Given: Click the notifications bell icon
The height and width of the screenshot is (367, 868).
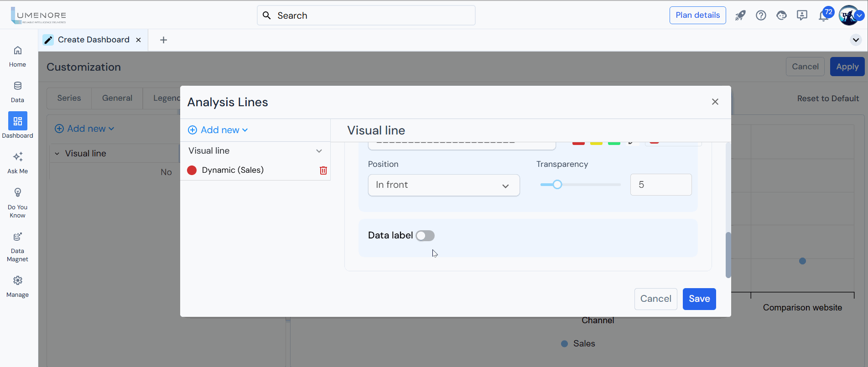Looking at the screenshot, I should tap(823, 16).
